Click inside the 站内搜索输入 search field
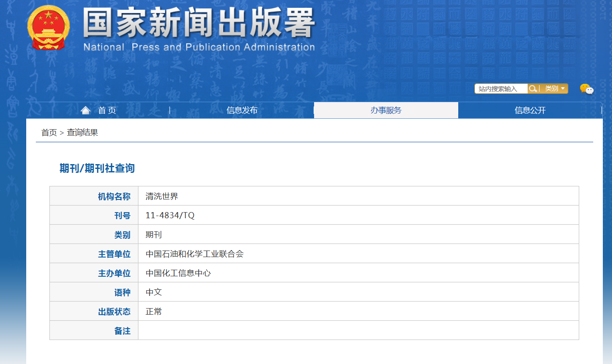612x364 pixels. 501,89
